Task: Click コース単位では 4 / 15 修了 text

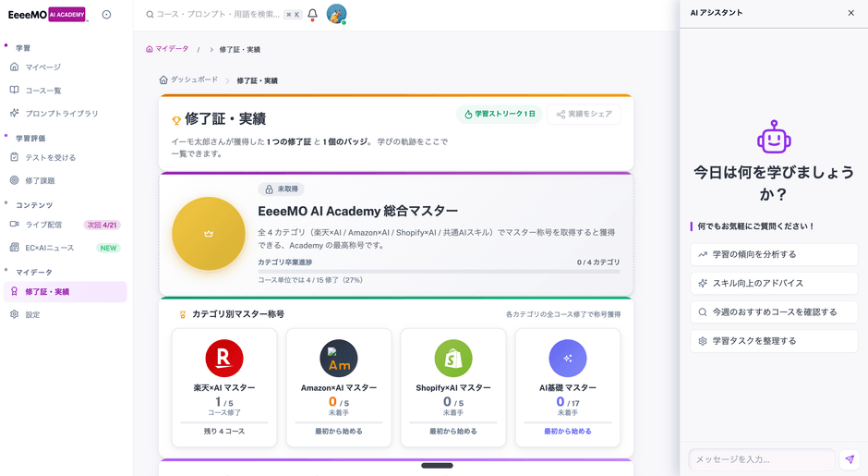Action: click(x=310, y=280)
